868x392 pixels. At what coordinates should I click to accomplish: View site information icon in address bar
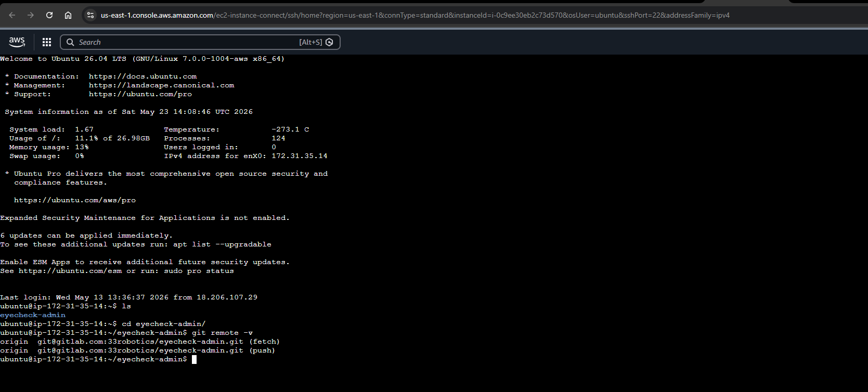coord(90,15)
